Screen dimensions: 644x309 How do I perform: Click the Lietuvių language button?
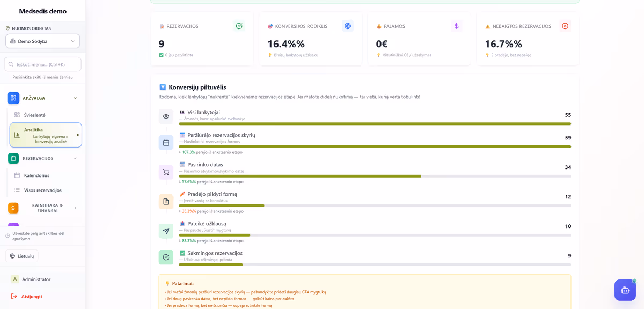[x=22, y=256]
